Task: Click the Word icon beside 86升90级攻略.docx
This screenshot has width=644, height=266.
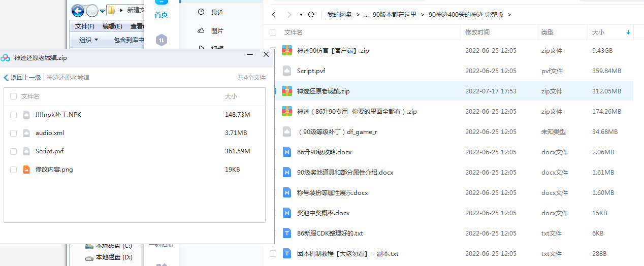Action: [x=287, y=152]
